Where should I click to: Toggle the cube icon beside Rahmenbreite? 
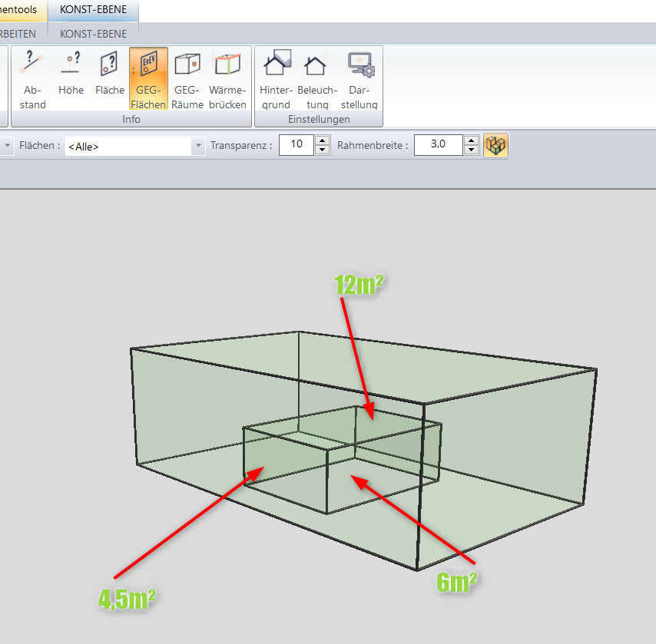495,145
